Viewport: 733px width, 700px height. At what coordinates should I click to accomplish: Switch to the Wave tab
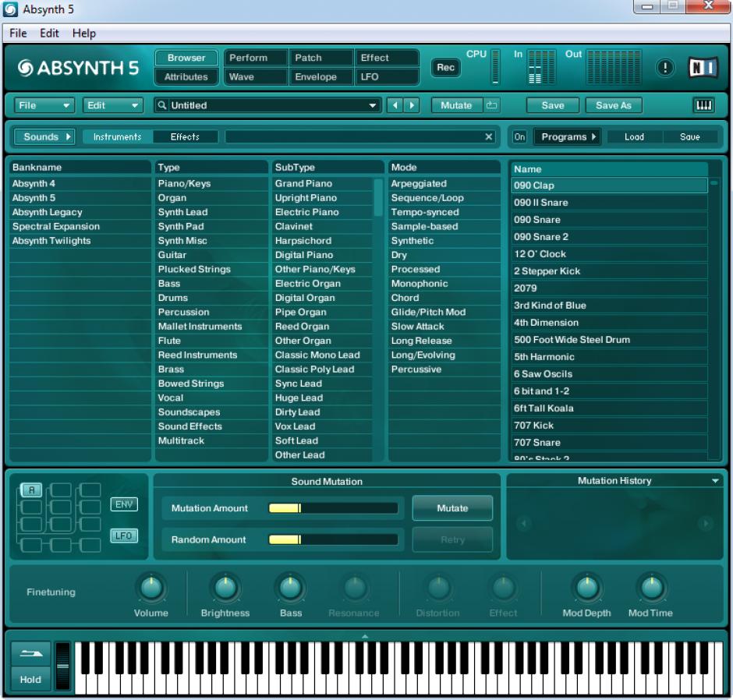(x=256, y=76)
